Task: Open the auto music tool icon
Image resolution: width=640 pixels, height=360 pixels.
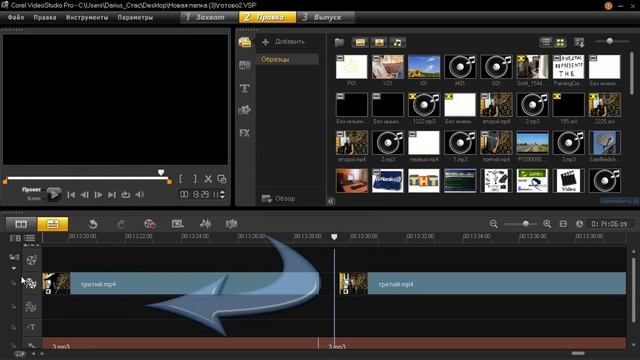Action: pyautogui.click(x=231, y=224)
